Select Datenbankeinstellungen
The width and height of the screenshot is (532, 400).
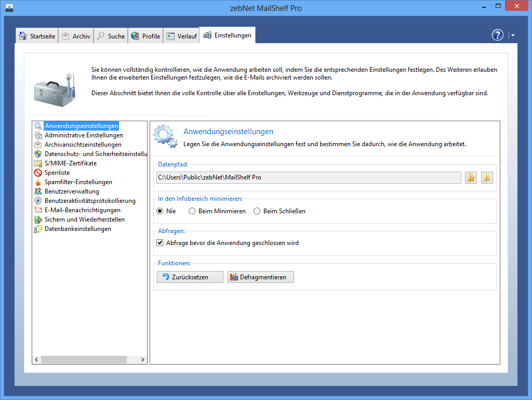tap(78, 229)
